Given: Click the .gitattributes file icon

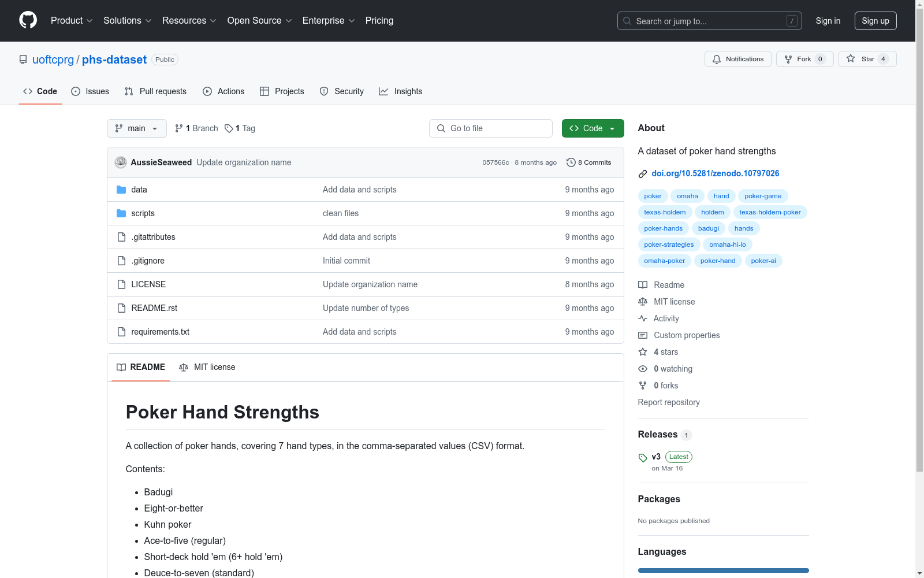Looking at the screenshot, I should 121,237.
